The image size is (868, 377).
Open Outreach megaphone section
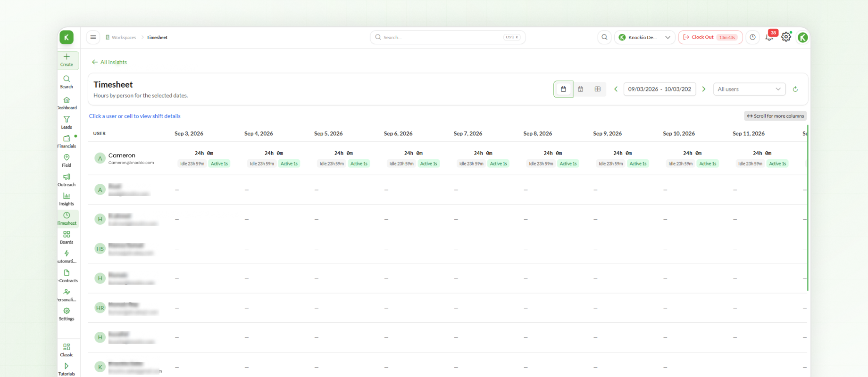(x=67, y=180)
